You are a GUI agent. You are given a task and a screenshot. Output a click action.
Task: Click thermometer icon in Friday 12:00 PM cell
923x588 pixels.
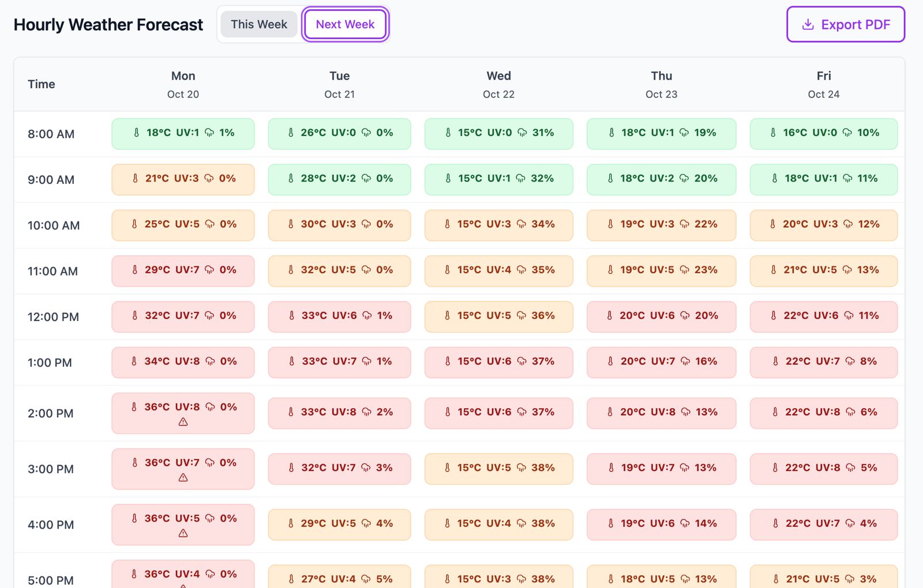(774, 315)
